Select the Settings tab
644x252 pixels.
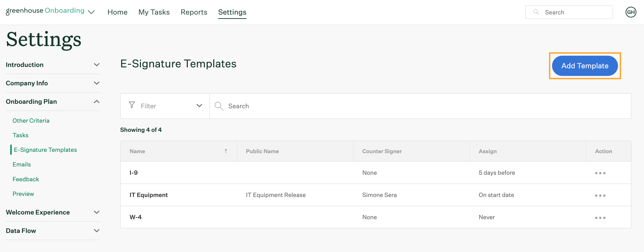click(x=232, y=12)
